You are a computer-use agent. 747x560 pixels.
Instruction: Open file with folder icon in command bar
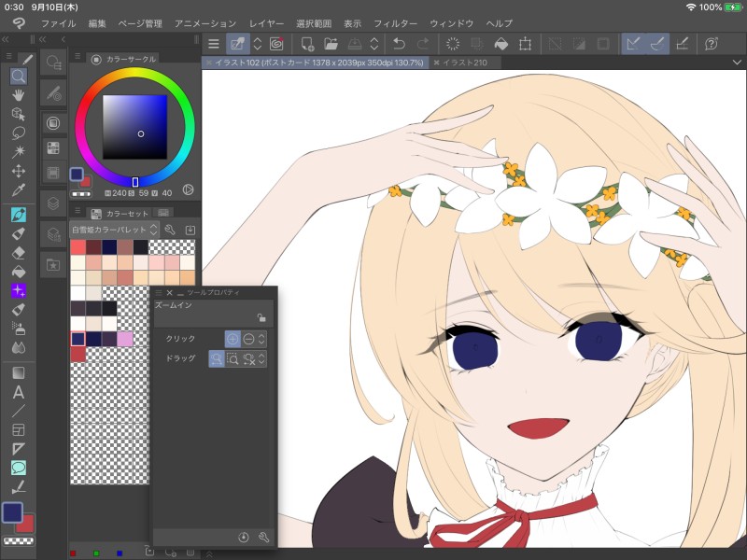click(331, 44)
